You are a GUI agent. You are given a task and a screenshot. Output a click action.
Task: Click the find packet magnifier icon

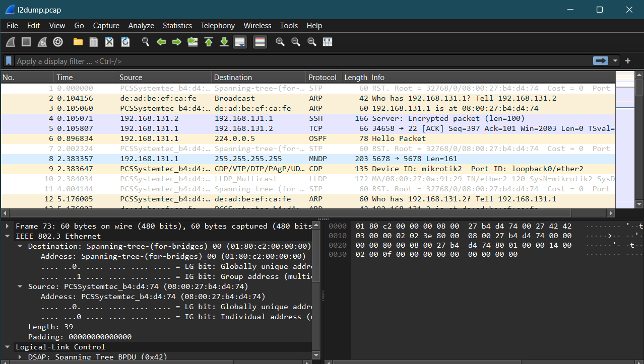(145, 42)
